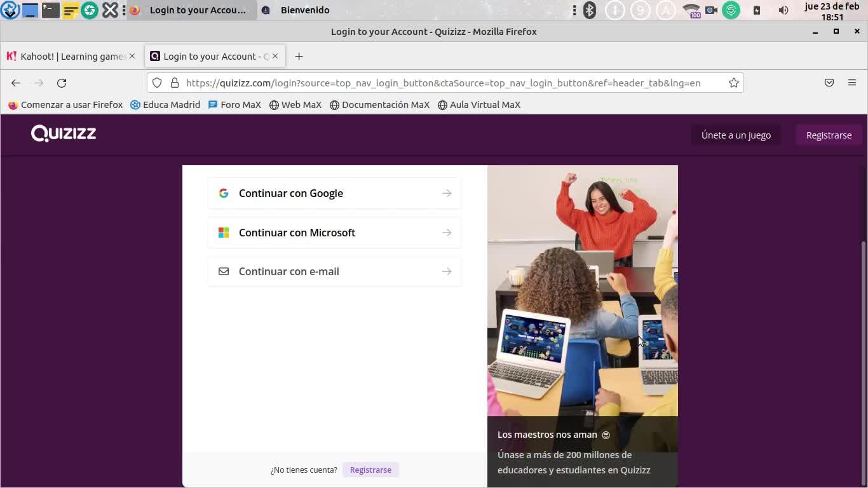Click the green circular S tray icon
868x488 pixels.
(731, 10)
